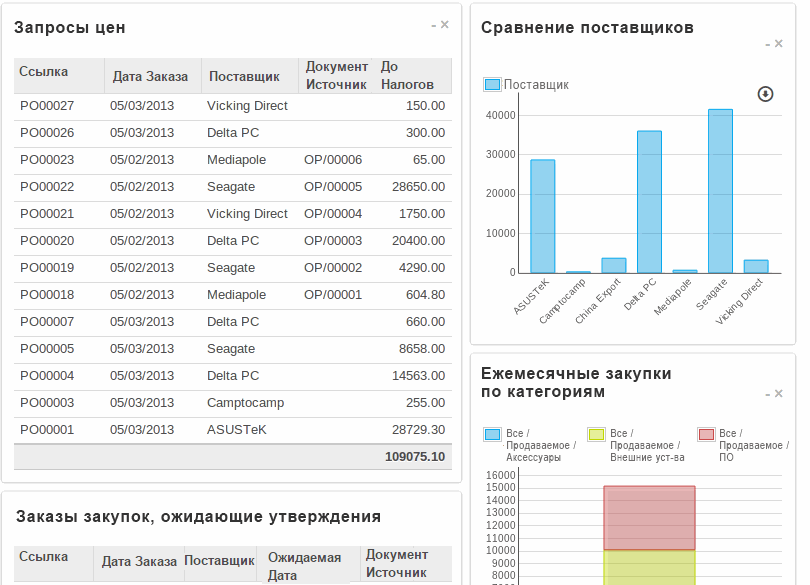Select source document OP/00006
The image size is (810, 585).
333,160
